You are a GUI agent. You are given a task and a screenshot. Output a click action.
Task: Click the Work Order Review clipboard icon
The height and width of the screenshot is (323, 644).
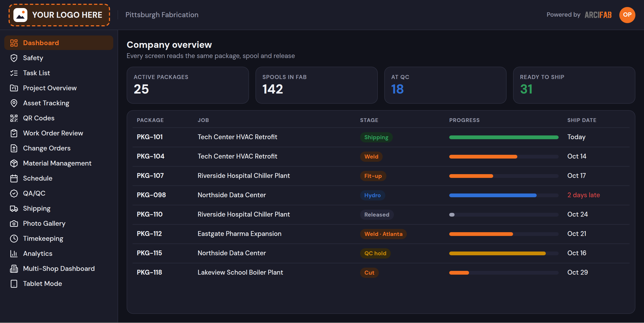(14, 133)
